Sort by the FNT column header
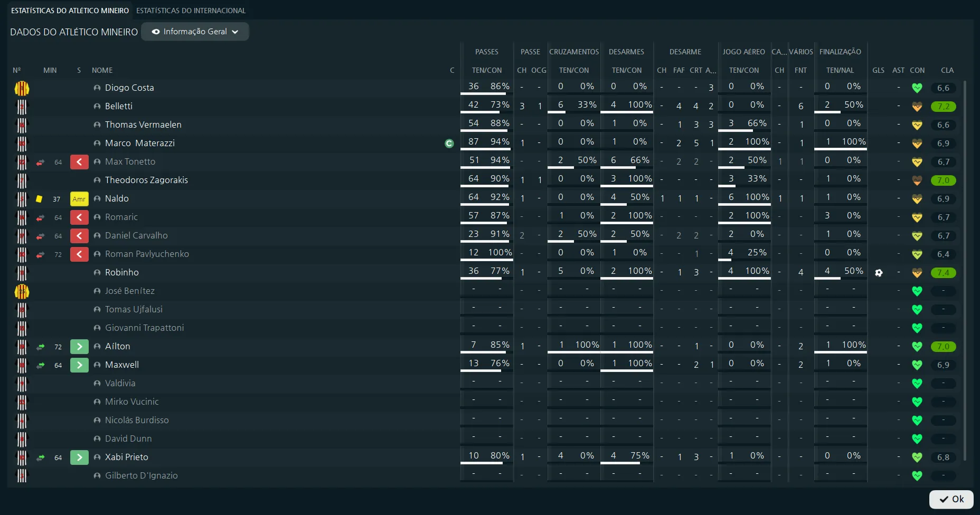Viewport: 980px width, 515px height. 800,70
